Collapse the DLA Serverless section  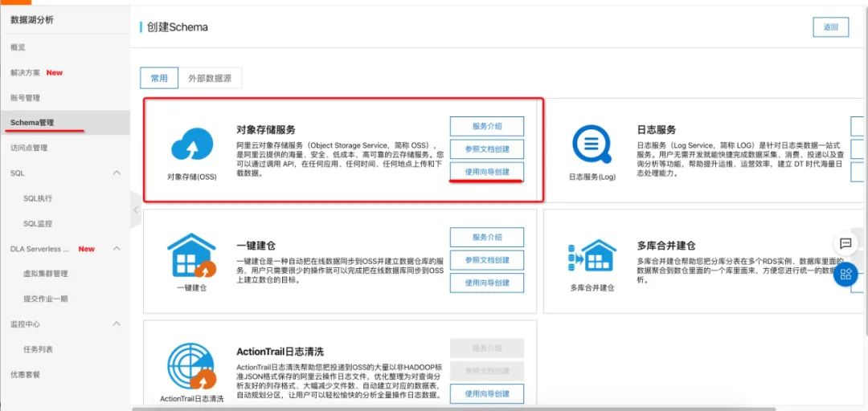click(x=117, y=249)
